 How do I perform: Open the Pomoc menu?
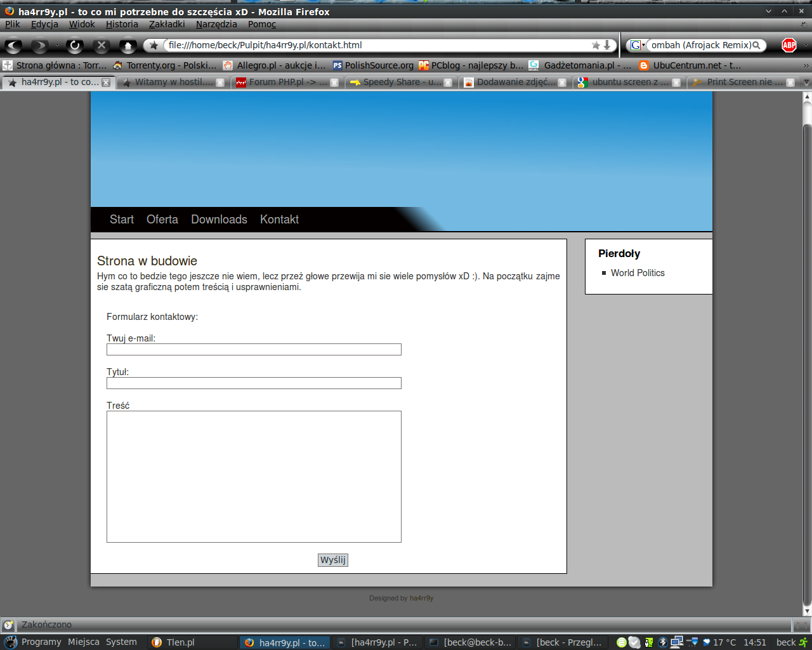pos(262,24)
